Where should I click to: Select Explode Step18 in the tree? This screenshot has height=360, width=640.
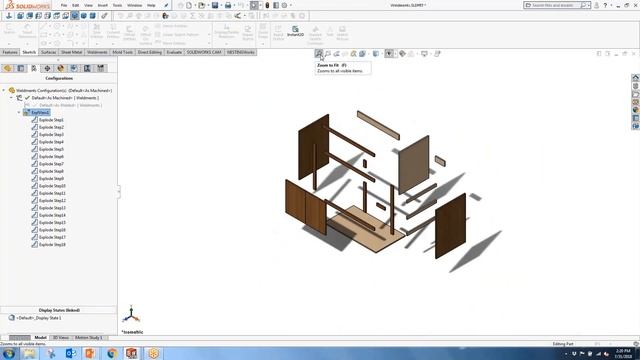[x=52, y=244]
